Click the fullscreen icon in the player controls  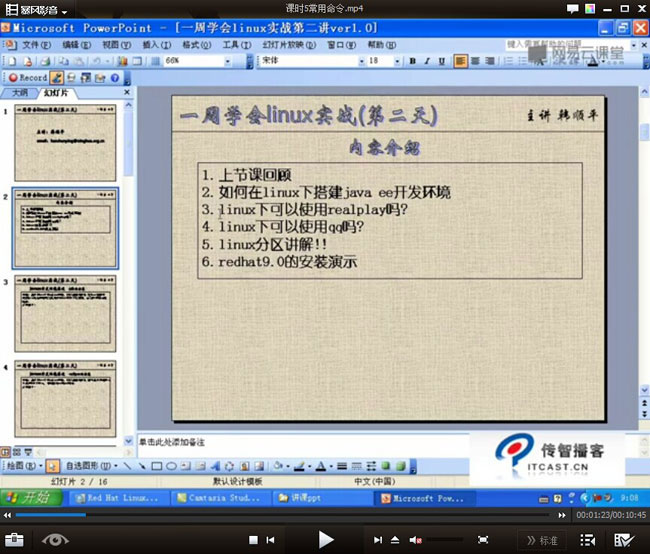pos(483,539)
